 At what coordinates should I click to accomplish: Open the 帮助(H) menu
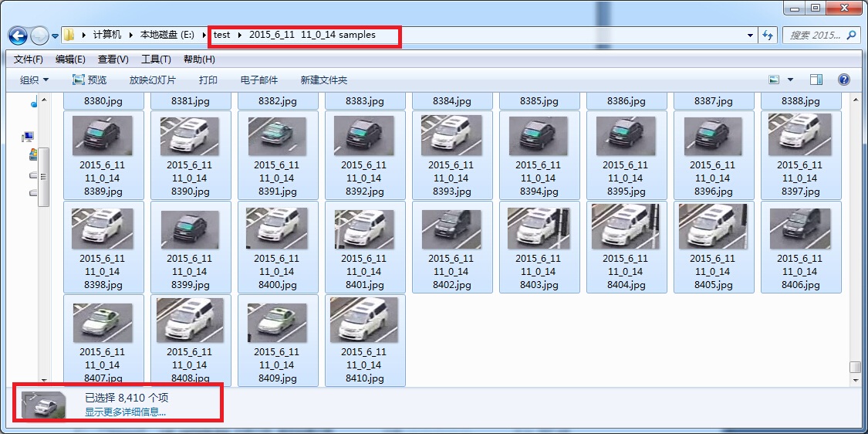[x=199, y=59]
